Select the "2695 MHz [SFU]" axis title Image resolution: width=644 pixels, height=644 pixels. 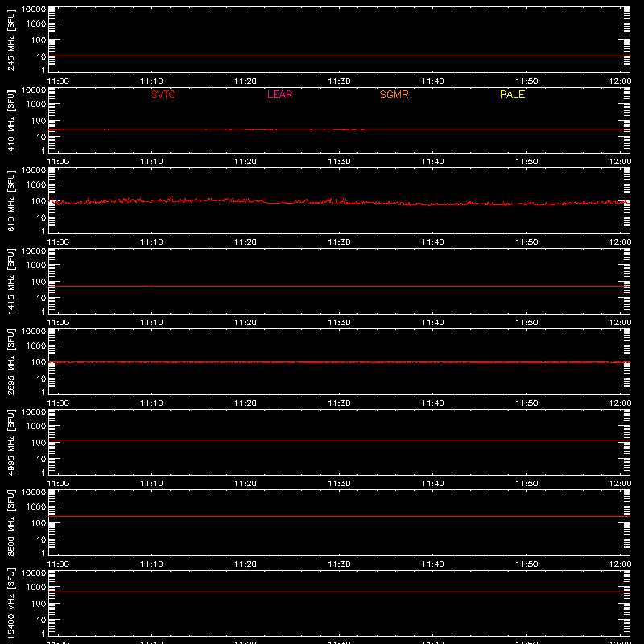point(10,361)
